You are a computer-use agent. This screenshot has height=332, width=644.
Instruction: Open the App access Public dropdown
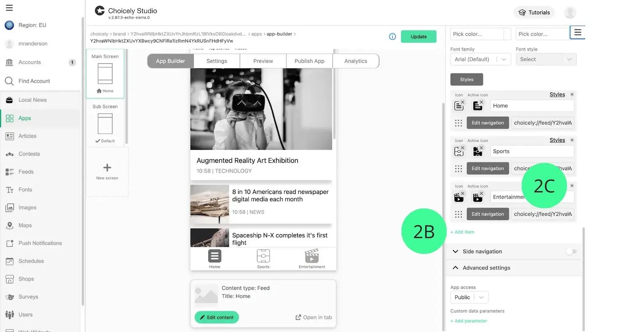(x=469, y=297)
